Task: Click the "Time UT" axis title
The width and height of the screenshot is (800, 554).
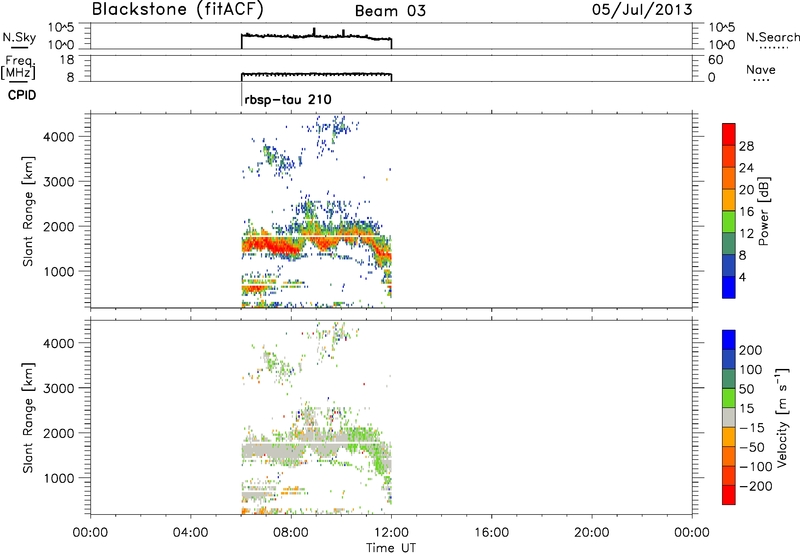Action: (391, 548)
